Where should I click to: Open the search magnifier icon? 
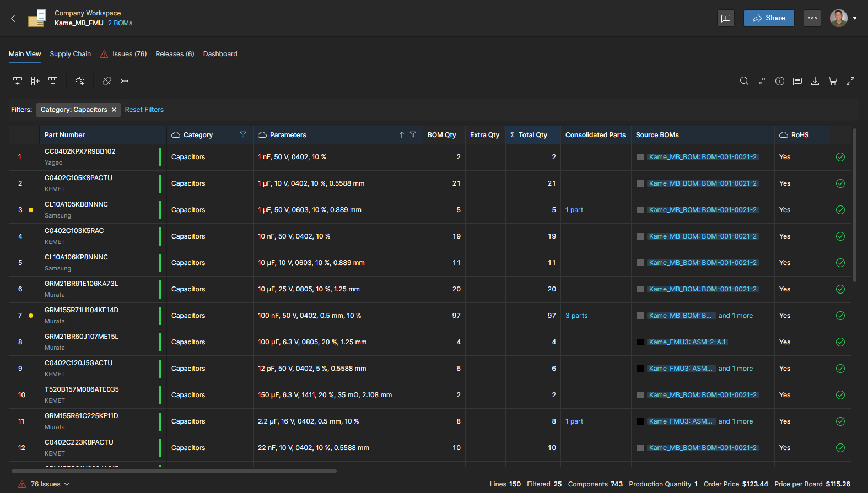744,81
